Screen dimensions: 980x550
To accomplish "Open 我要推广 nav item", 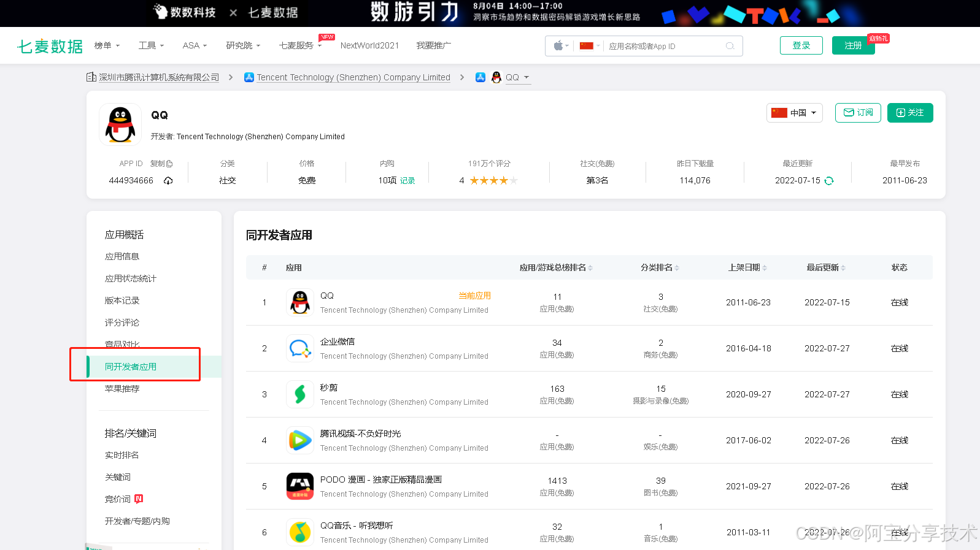I will tap(433, 45).
